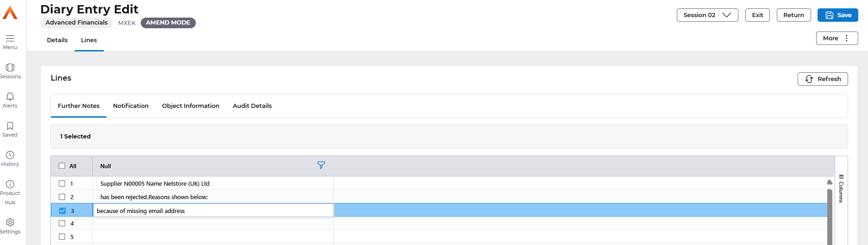This screenshot has height=245, width=868.
Task: Open the Saved bookmark icon
Action: tap(10, 126)
